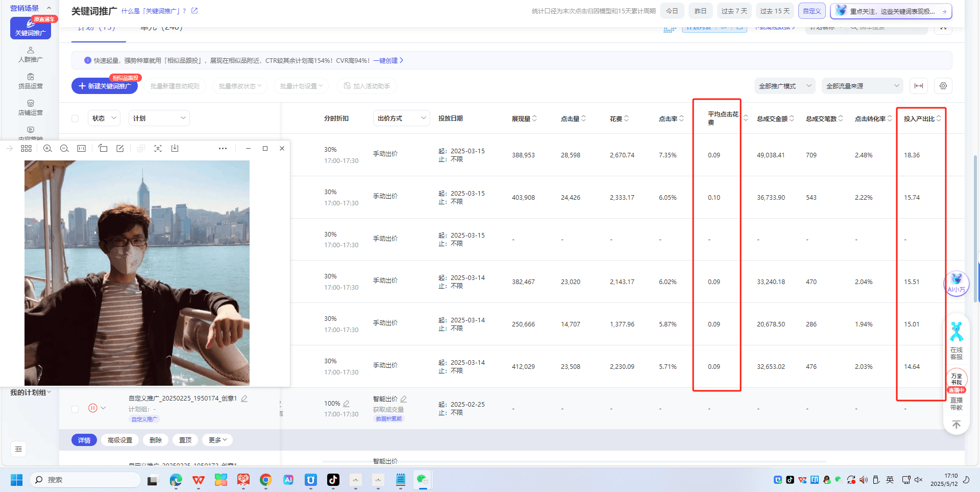Toggle the select-all checkbox in table header
Screen dimensions: 980x492
75,119
